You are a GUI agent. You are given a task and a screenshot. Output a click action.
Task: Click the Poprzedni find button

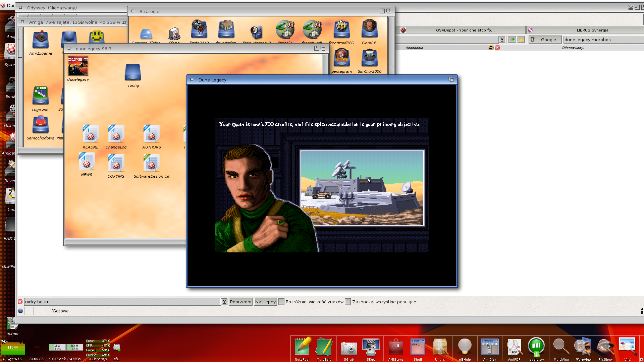pos(240,302)
